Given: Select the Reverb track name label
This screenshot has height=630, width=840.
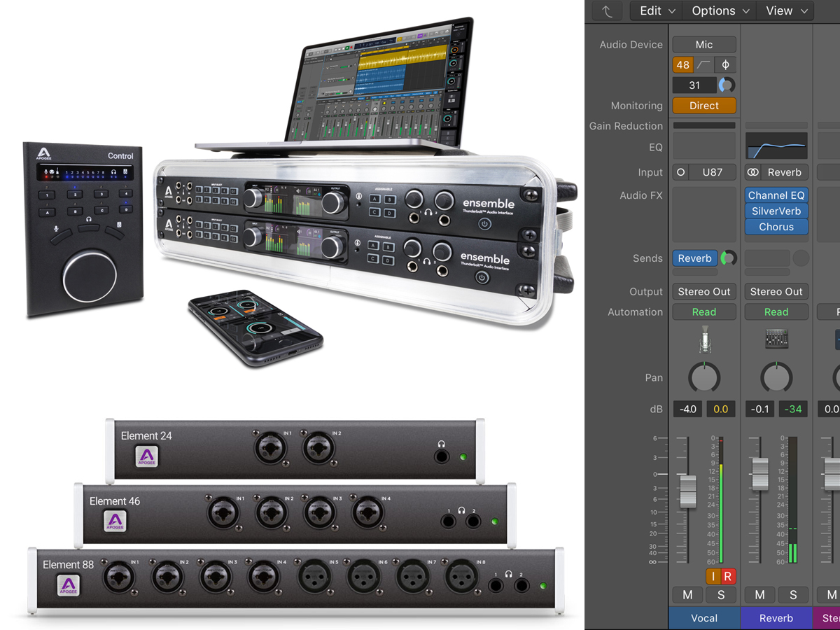Looking at the screenshot, I should point(776,618).
